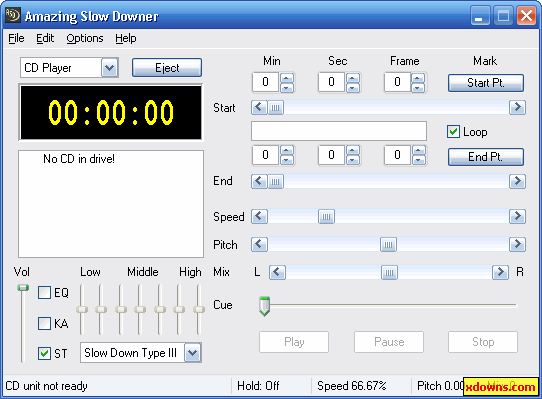The height and width of the screenshot is (399, 542).
Task: Click the Vol volume slider handle
Action: 23,287
